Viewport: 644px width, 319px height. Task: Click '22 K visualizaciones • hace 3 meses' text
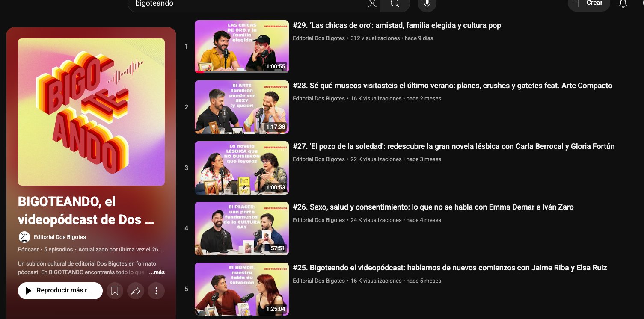396,159
